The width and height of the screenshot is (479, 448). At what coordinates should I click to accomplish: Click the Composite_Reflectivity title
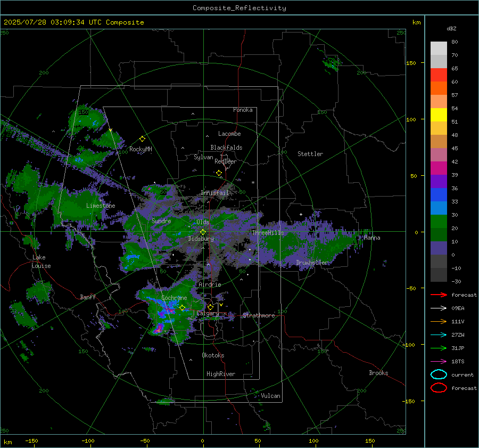point(240,8)
